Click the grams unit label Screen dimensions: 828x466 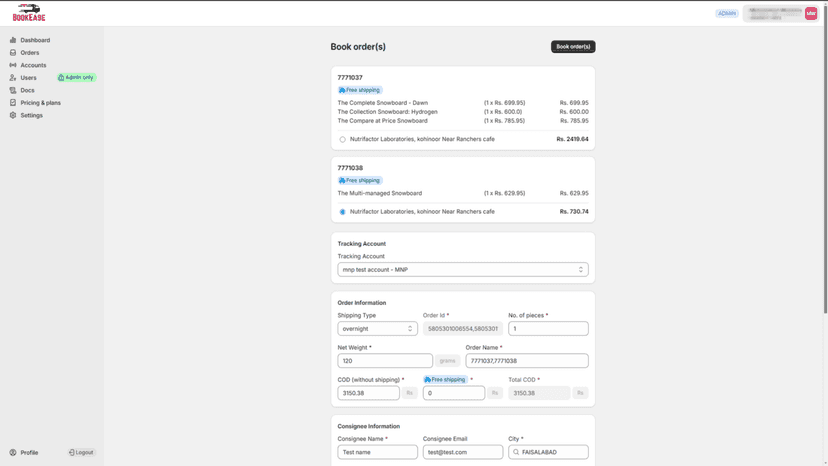(x=447, y=361)
